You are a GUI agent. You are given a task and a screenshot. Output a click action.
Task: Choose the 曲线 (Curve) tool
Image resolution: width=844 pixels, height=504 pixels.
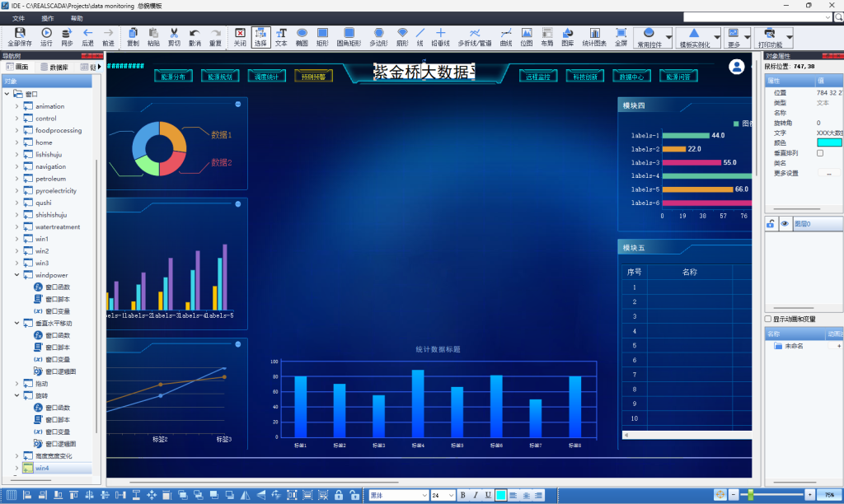coord(506,35)
